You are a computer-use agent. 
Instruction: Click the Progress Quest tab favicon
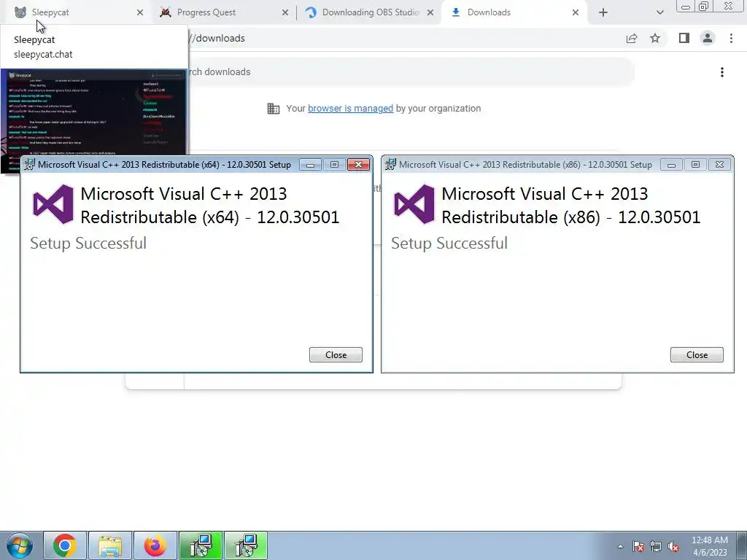[166, 12]
